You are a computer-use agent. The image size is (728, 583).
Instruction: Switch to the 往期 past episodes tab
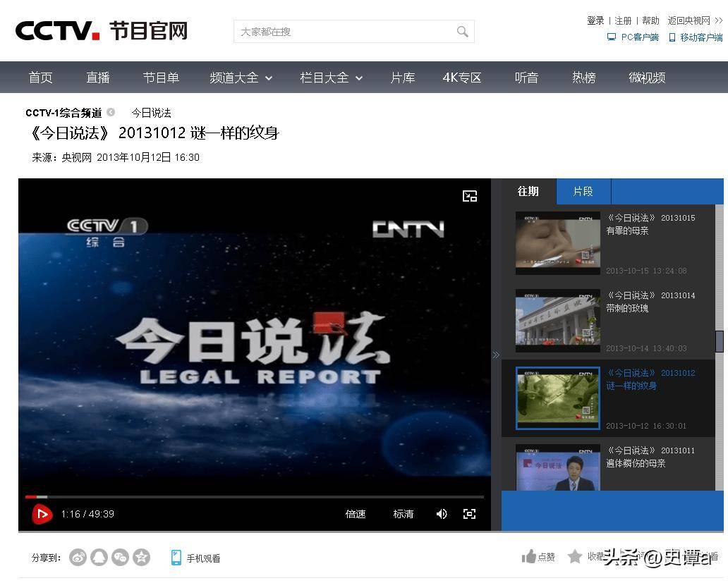click(x=528, y=191)
